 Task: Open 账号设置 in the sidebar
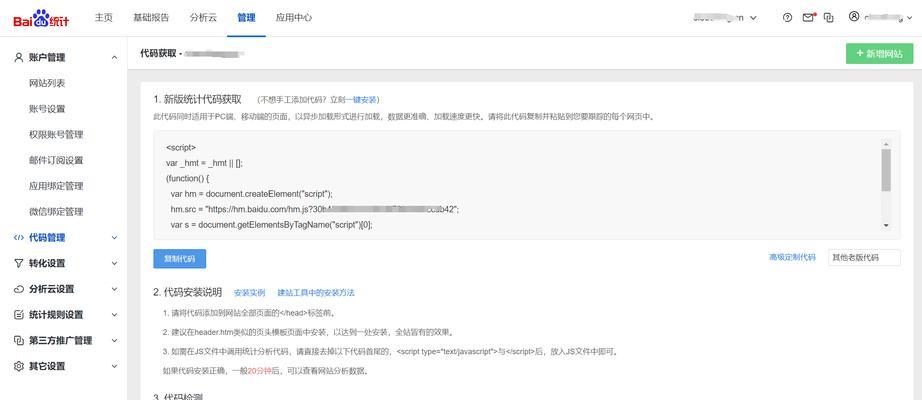[x=47, y=109]
